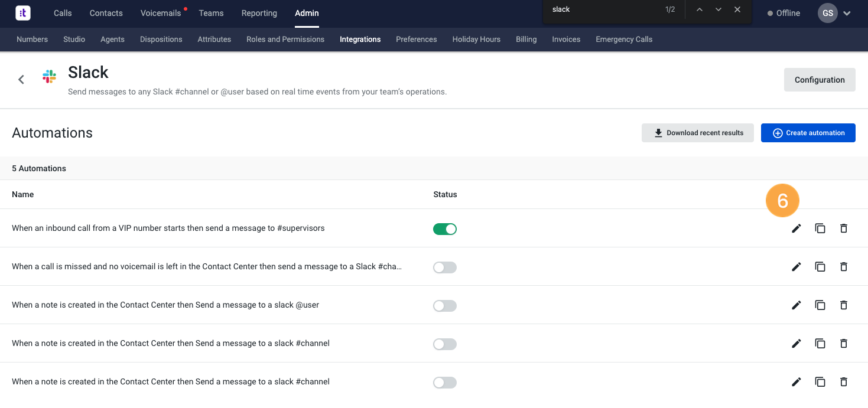The image size is (868, 408).
Task: Close the find-in-page search bar
Action: click(x=737, y=9)
